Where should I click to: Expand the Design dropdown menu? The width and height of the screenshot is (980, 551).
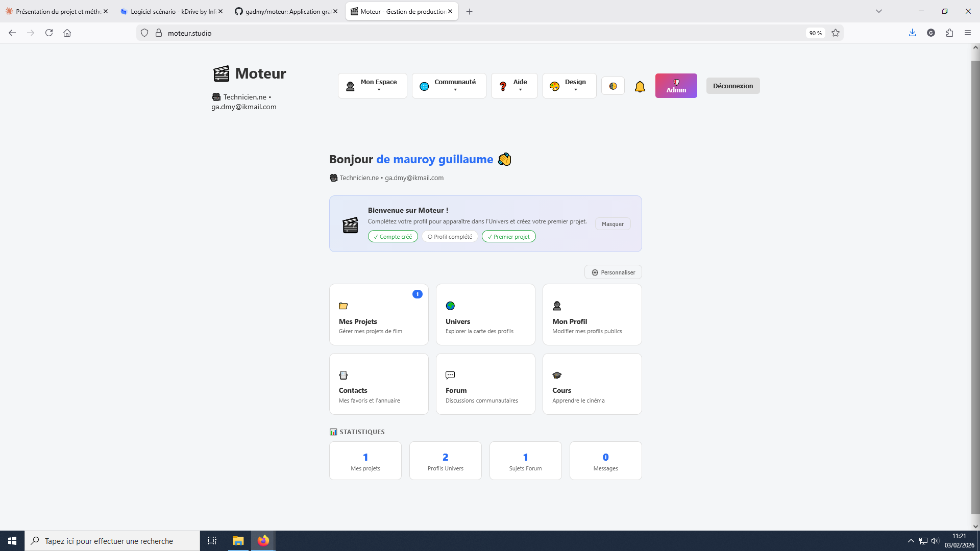coord(569,86)
